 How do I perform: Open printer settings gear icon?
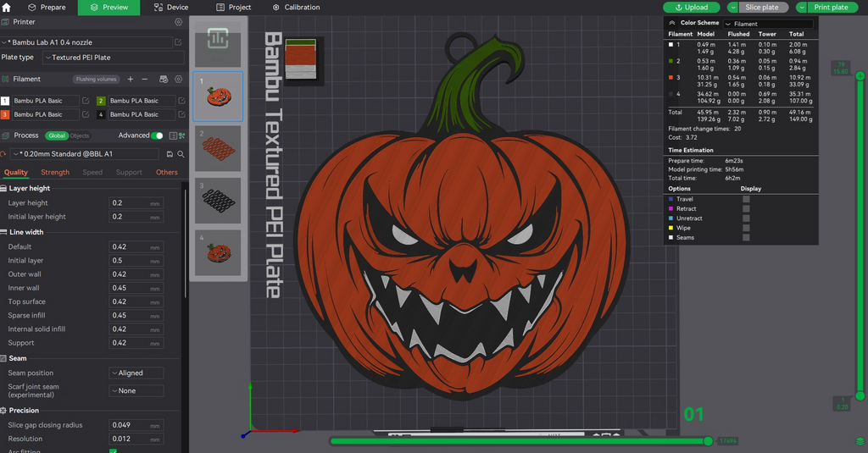tap(178, 22)
